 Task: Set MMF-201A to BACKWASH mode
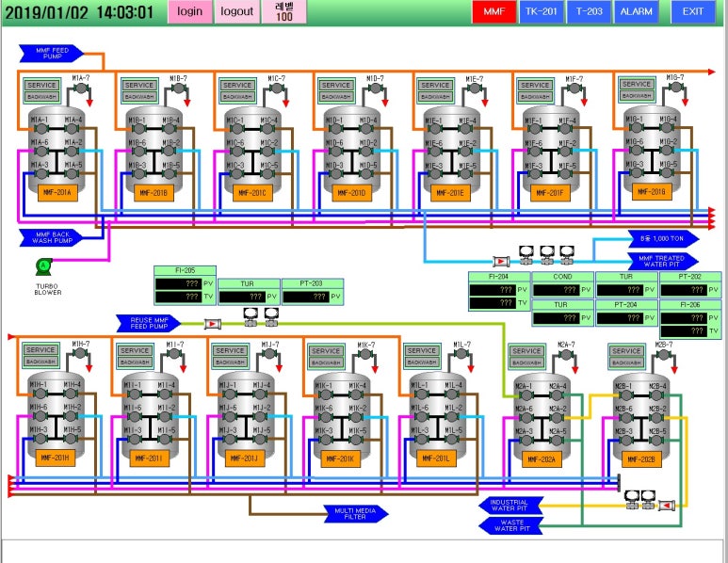tap(41, 97)
